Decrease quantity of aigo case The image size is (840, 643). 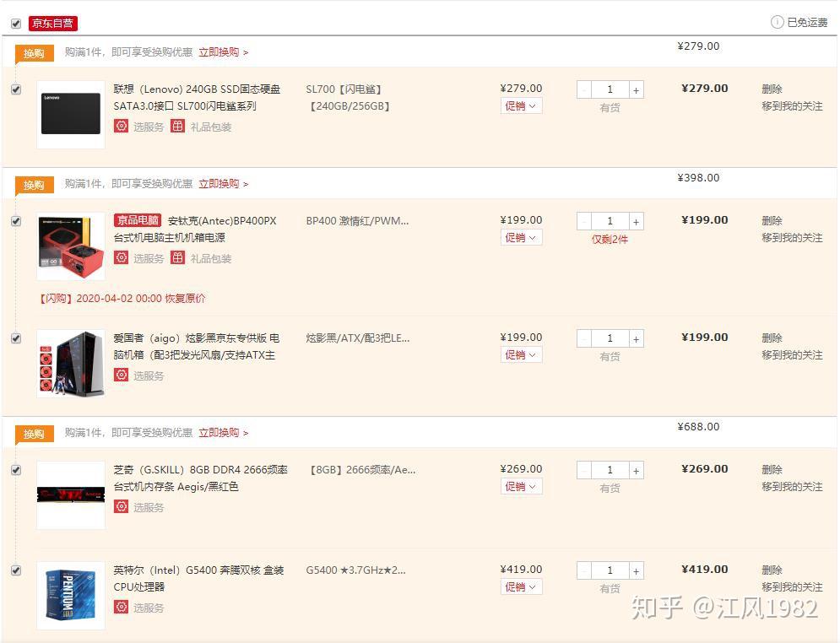tap(584, 339)
